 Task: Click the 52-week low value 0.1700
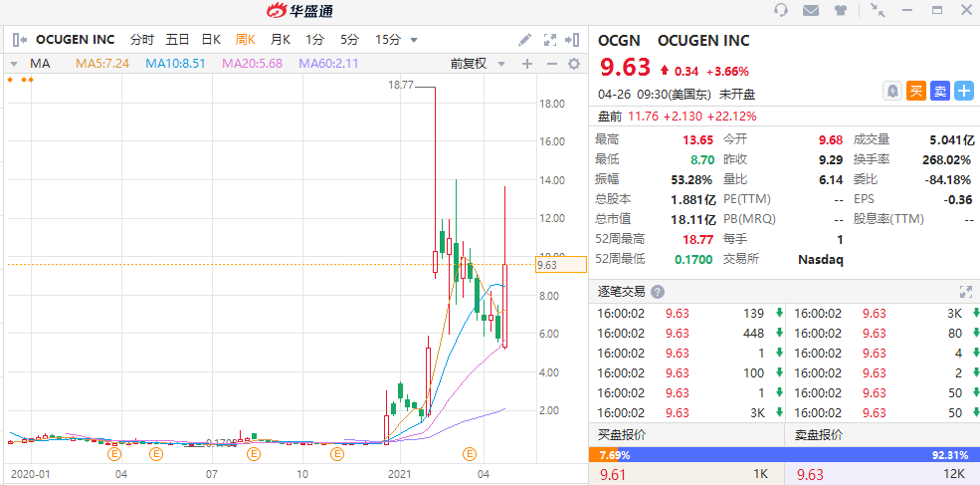(693, 259)
